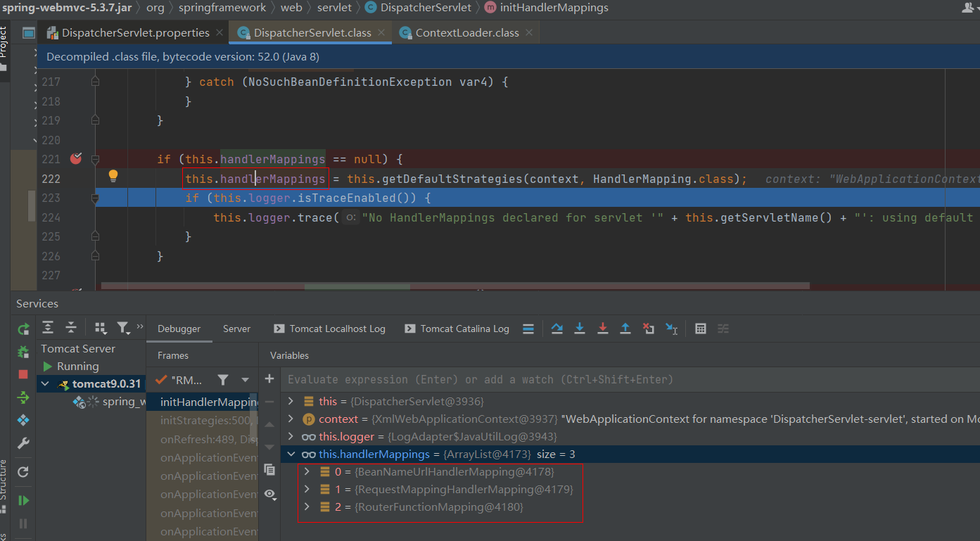Click the Rerun icon in Services sidebar

pos(23,329)
